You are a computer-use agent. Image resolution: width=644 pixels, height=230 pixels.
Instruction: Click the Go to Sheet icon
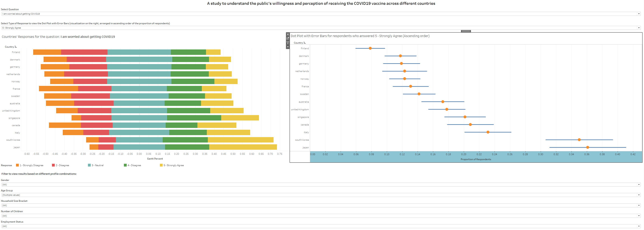coord(288,39)
